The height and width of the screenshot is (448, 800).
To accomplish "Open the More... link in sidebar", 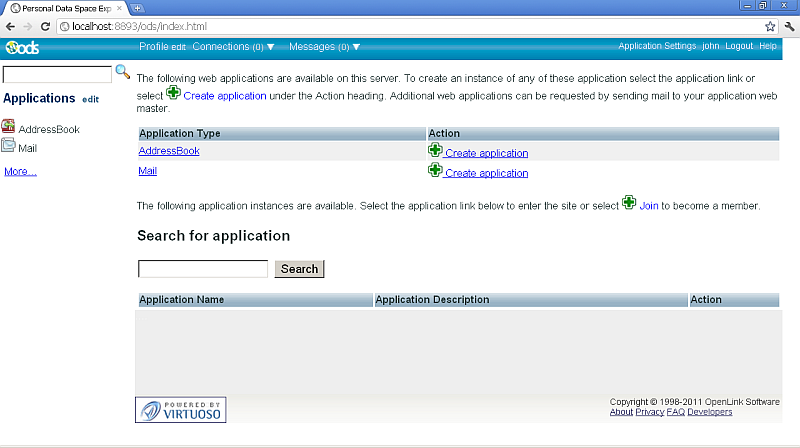I will pos(20,172).
